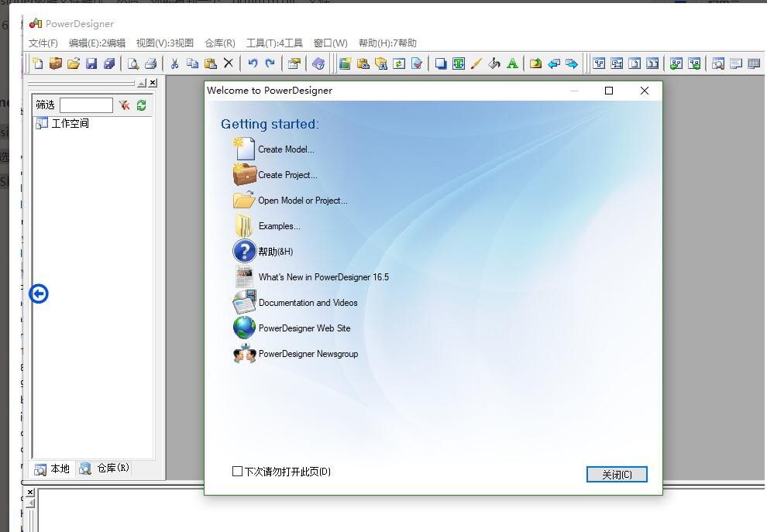This screenshot has height=532, width=767.
Task: Click the clear filter icon in browser panel
Action: tap(124, 105)
